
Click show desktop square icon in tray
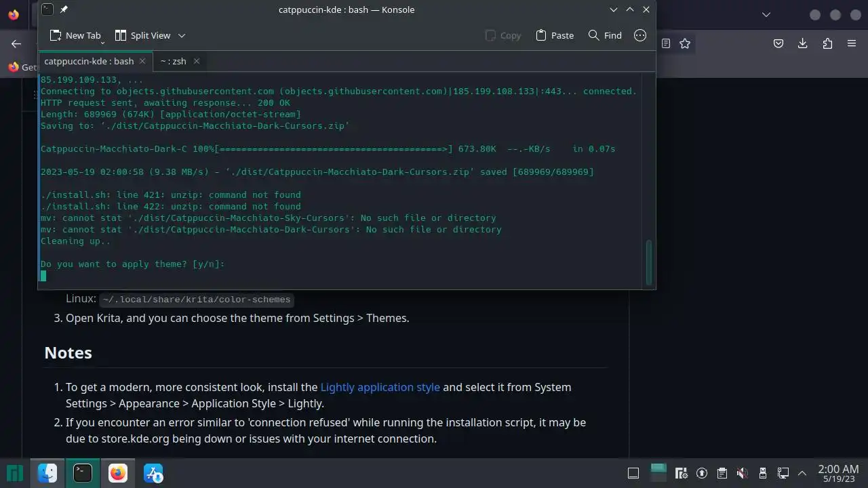coord(633,474)
